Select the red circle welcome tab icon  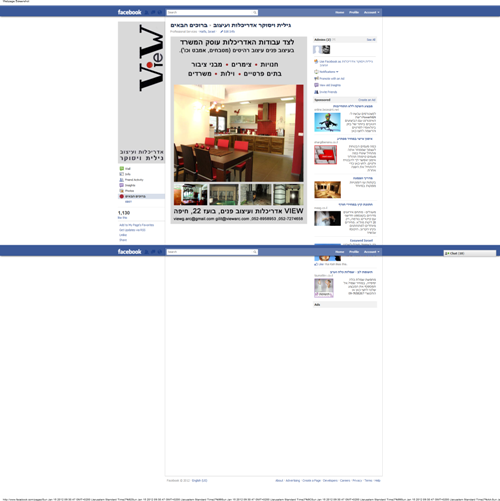point(122,196)
